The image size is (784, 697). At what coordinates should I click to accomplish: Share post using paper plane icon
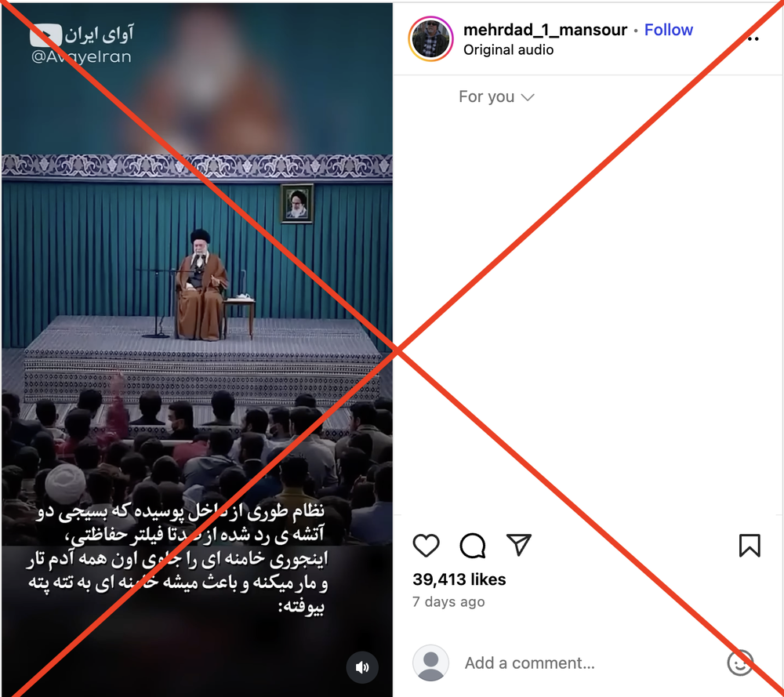click(x=518, y=544)
